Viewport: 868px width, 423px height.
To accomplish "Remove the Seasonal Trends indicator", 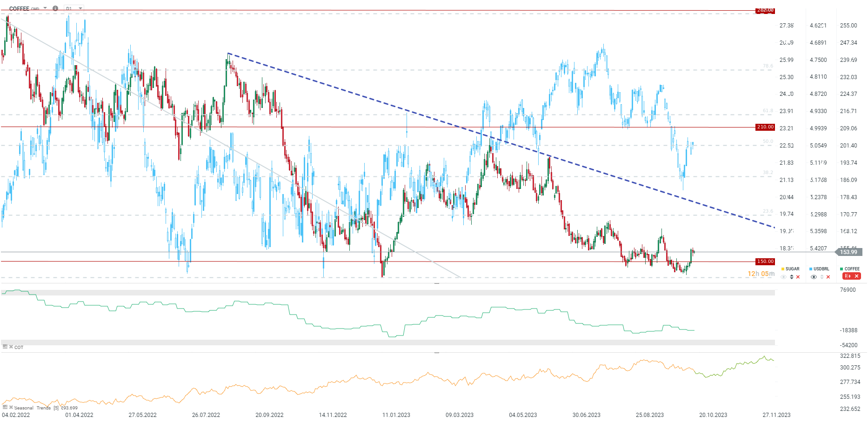I will click(x=11, y=407).
